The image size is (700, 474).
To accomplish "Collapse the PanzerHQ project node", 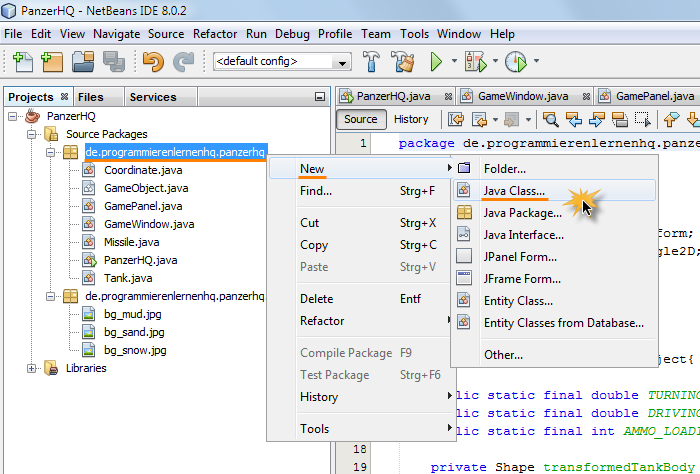I will [x=12, y=116].
